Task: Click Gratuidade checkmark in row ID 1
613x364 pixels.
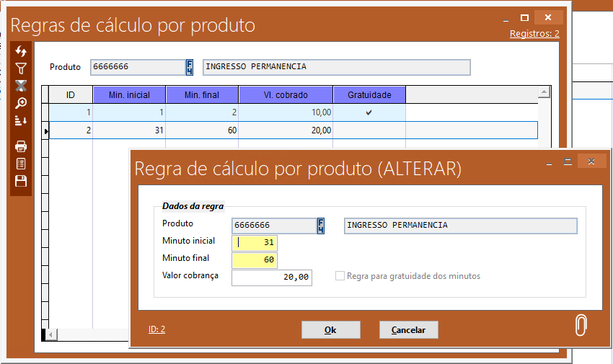Action: coord(369,112)
